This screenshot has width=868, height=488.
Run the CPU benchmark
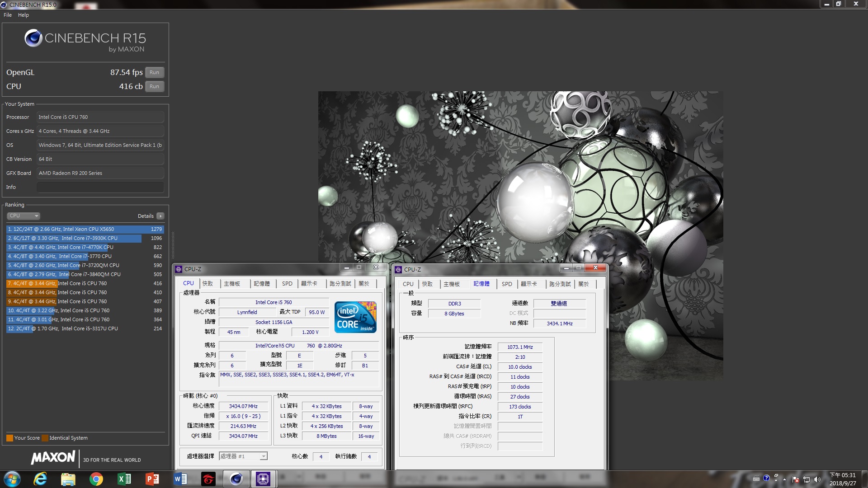(155, 86)
